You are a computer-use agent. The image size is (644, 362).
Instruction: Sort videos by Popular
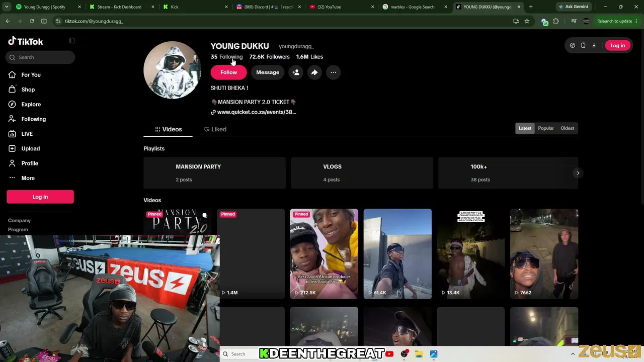coord(546,128)
